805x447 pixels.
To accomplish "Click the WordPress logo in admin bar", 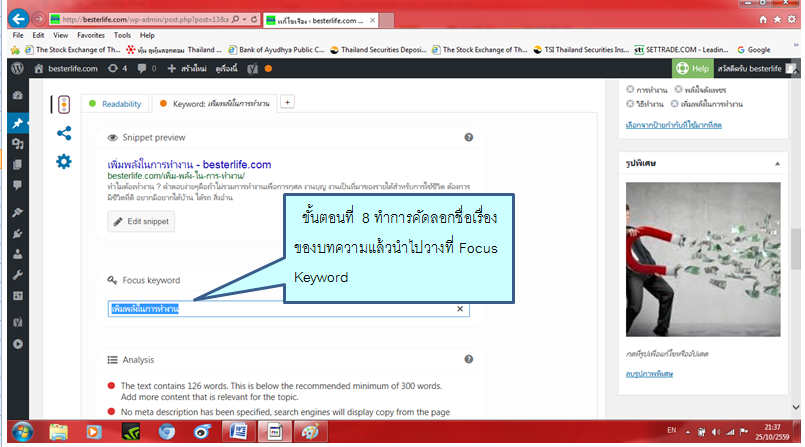I will [x=17, y=68].
